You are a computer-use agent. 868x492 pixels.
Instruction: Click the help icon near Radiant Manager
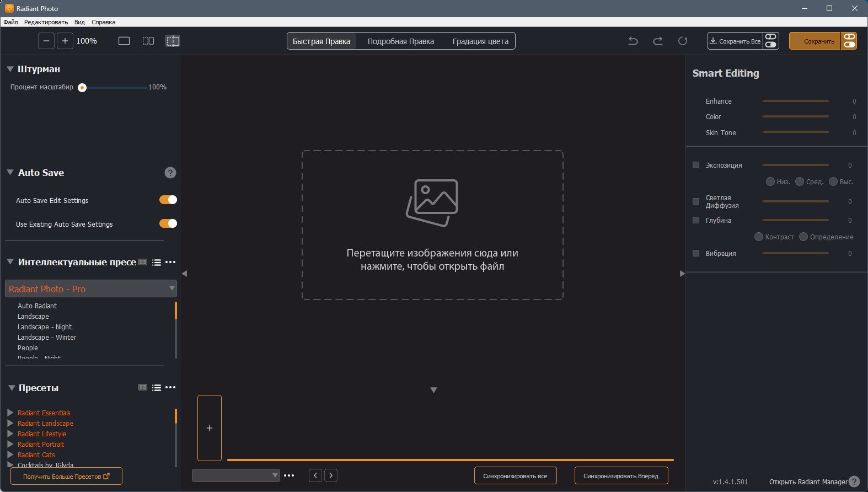tap(854, 482)
